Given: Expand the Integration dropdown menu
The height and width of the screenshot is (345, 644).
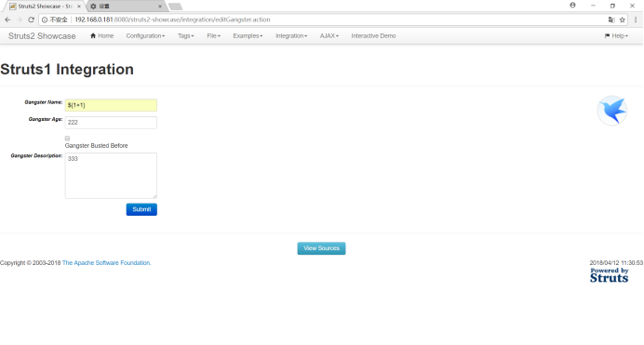Looking at the screenshot, I should tap(291, 36).
